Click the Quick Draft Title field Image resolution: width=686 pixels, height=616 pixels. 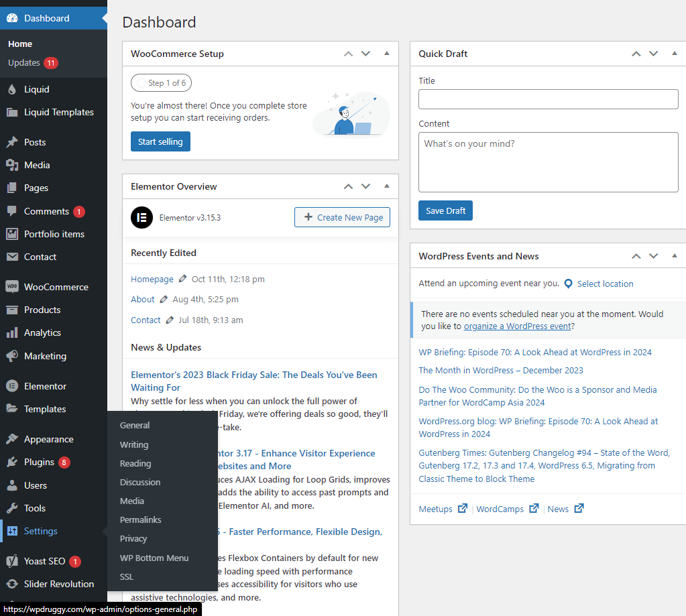548,99
